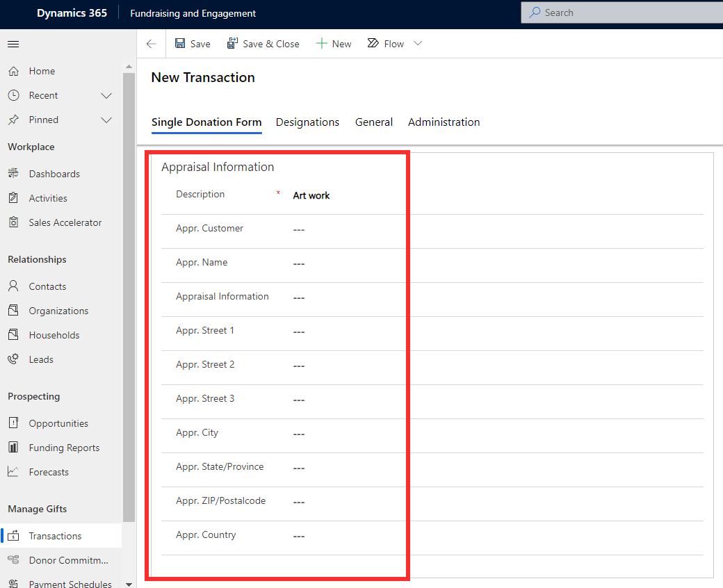Click the Flow button label
Screen dimensions: 723x588
pyautogui.click(x=393, y=44)
